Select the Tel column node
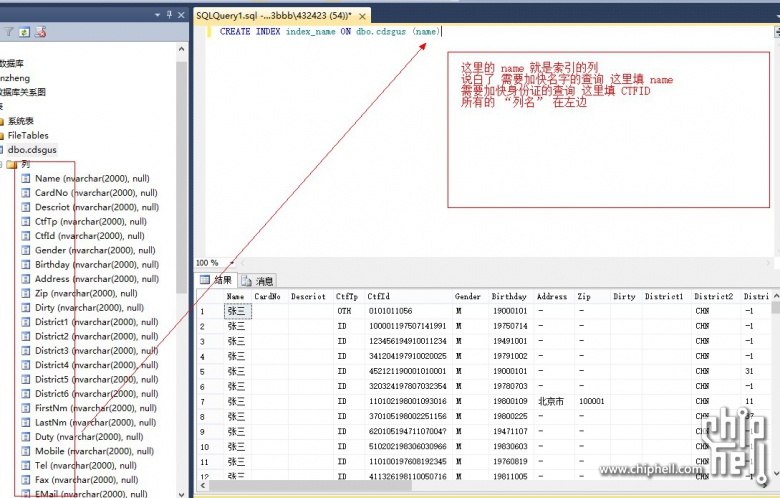Image resolution: width=780 pixels, height=498 pixels. coord(86,466)
